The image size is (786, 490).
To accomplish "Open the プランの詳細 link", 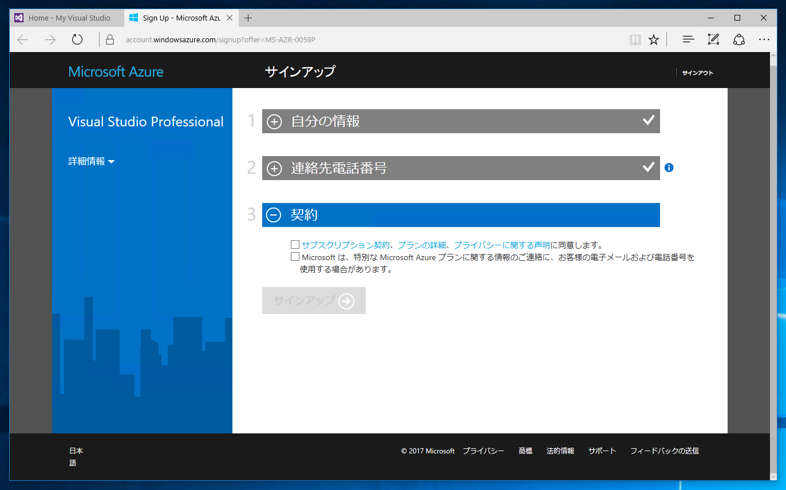I will click(x=421, y=245).
